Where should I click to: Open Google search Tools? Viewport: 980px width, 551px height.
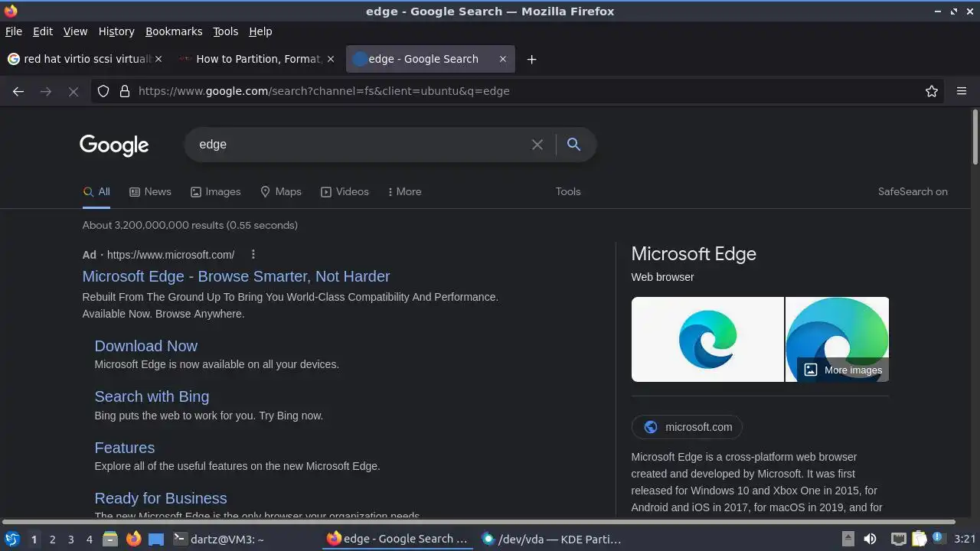click(x=568, y=192)
